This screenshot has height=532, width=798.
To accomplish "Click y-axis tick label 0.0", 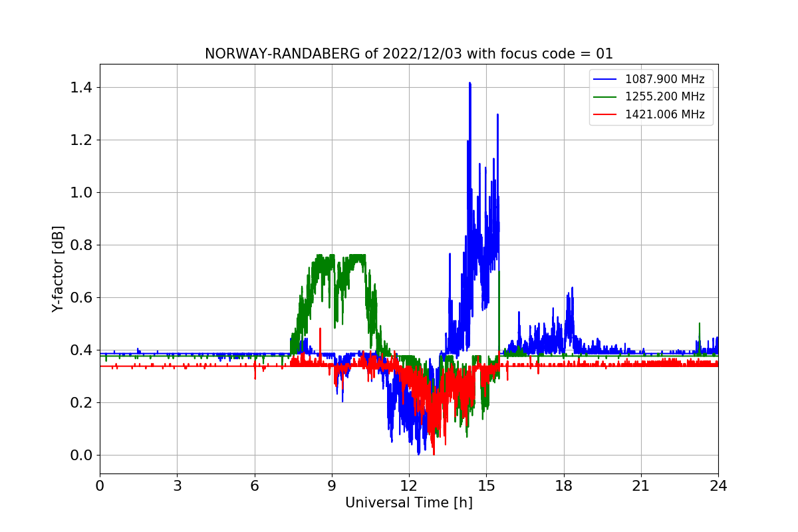I will [x=82, y=456].
